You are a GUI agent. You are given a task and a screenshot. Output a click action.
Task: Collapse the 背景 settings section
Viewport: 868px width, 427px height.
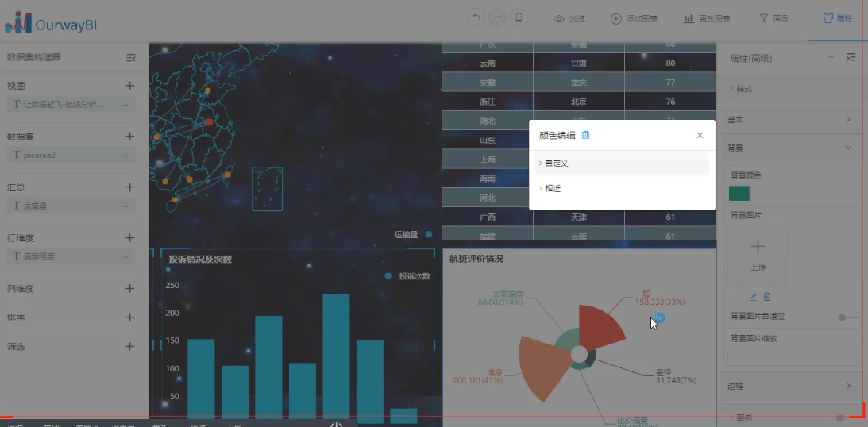[790, 148]
